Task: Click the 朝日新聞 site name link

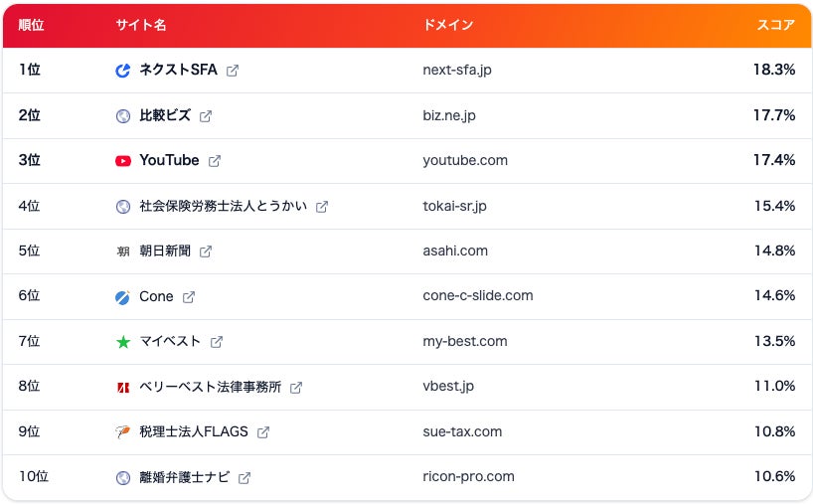Action: click(x=165, y=251)
